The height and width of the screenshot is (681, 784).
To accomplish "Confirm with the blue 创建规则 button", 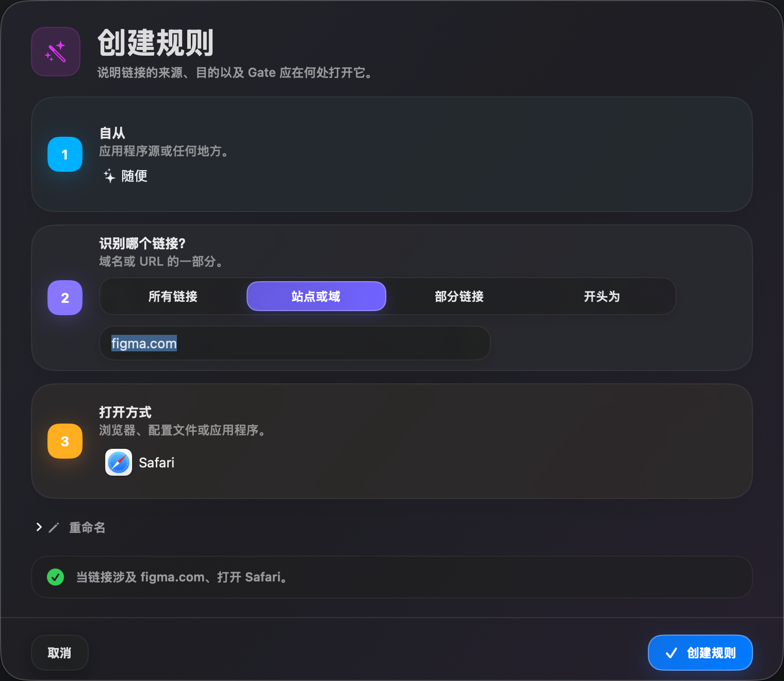I will point(700,653).
